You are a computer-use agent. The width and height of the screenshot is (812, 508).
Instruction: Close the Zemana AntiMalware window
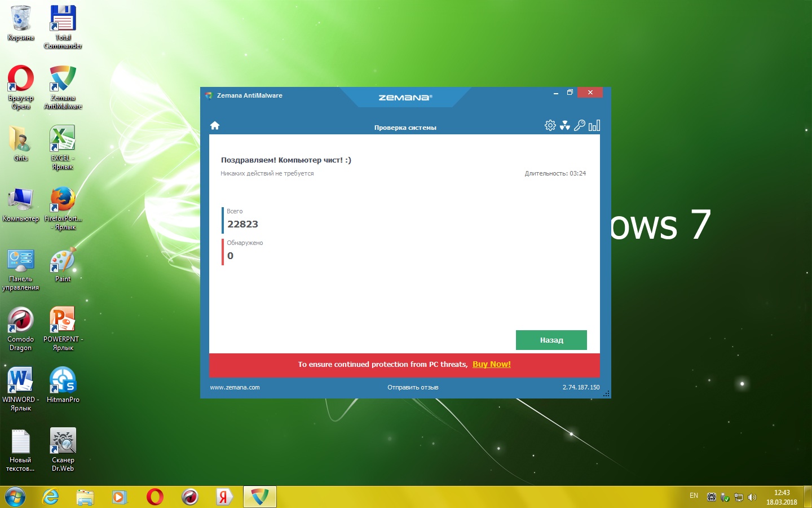590,93
